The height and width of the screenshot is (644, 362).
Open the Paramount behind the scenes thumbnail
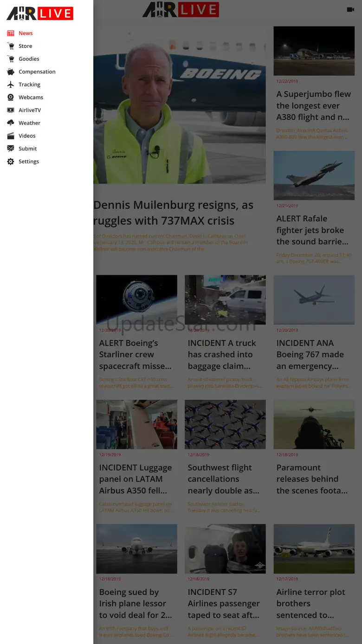[314, 424]
